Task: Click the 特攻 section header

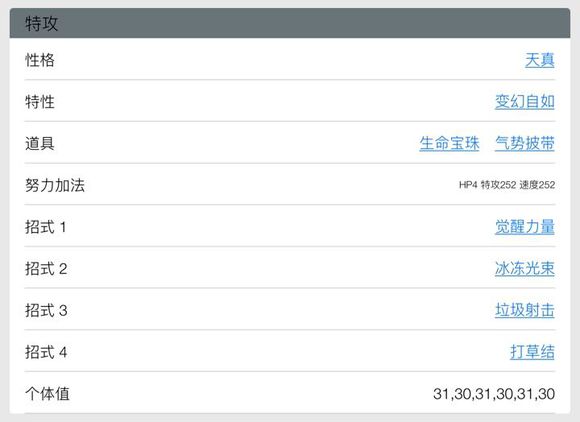Action: click(290, 23)
